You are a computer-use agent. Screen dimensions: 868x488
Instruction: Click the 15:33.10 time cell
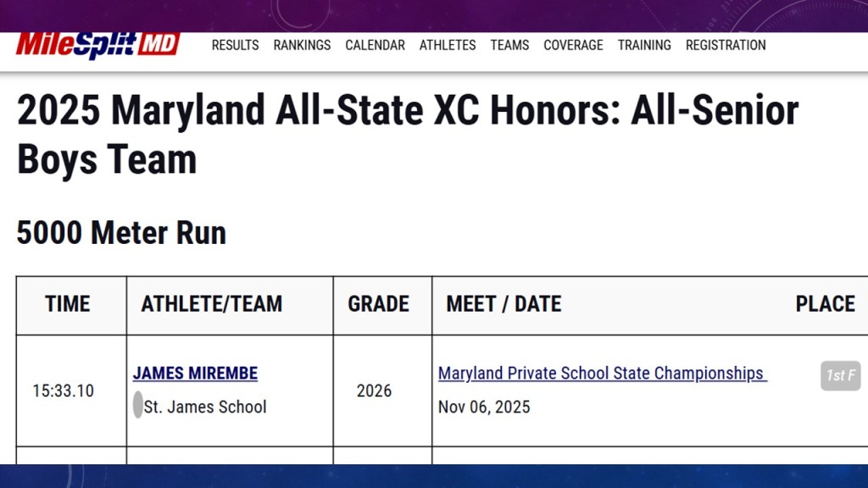coord(63,391)
